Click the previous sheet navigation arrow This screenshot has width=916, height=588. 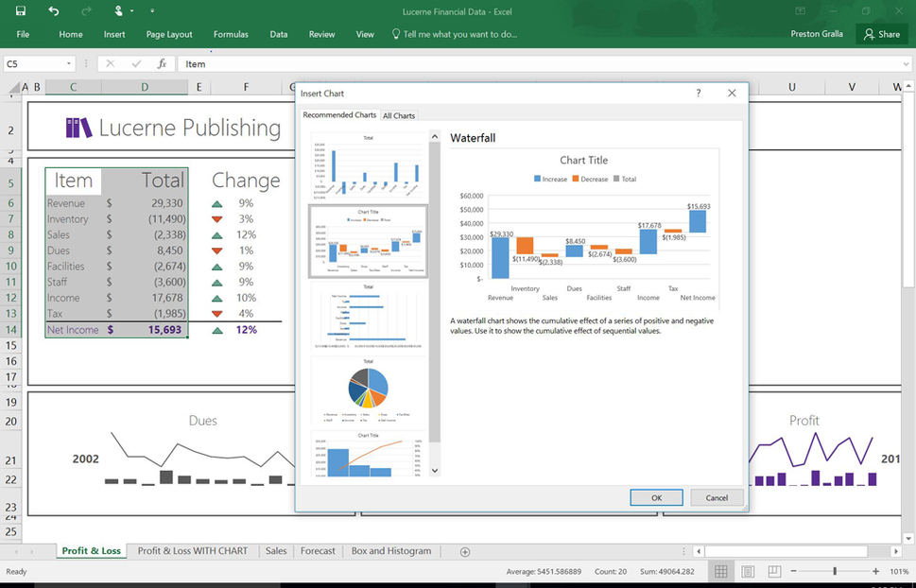click(16, 551)
